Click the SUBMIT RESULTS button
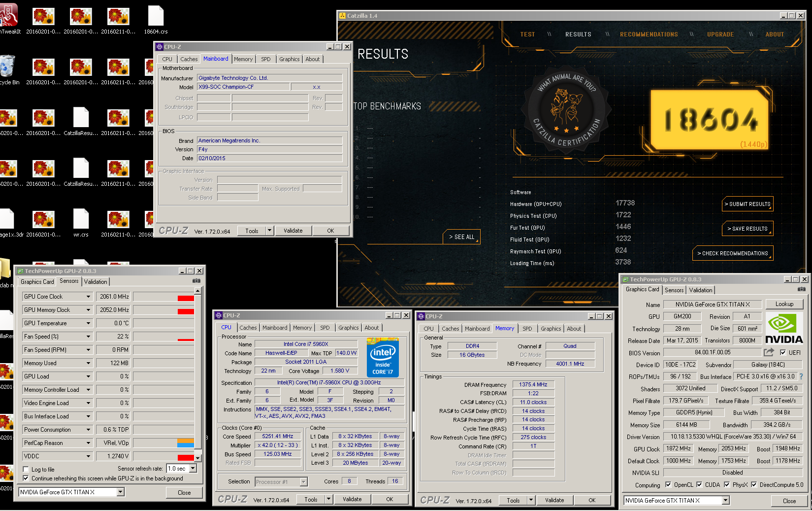The height and width of the screenshot is (511, 812). tap(747, 204)
